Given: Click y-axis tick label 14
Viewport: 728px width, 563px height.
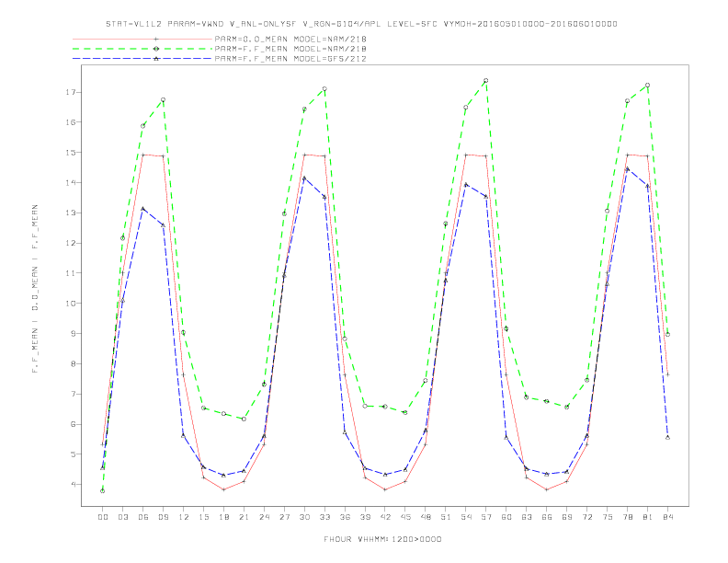Looking at the screenshot, I should (x=71, y=182).
